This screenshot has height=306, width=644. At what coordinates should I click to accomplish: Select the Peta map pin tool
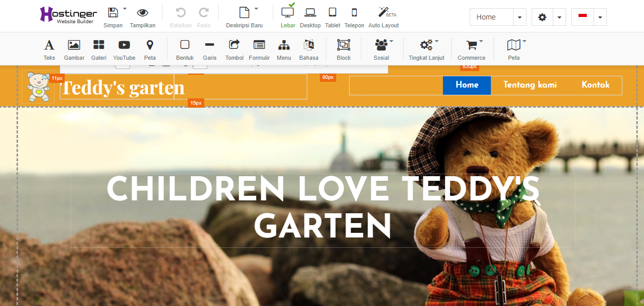coord(150,49)
